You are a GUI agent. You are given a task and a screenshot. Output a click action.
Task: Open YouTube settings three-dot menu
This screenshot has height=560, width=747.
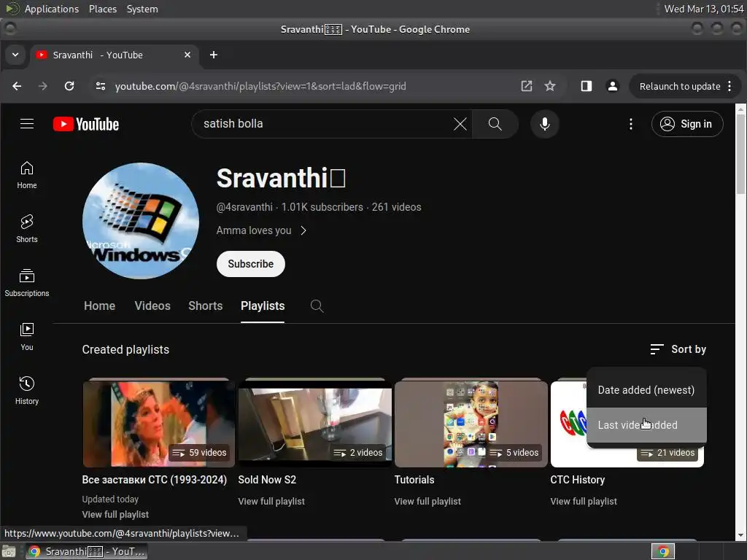(631, 124)
